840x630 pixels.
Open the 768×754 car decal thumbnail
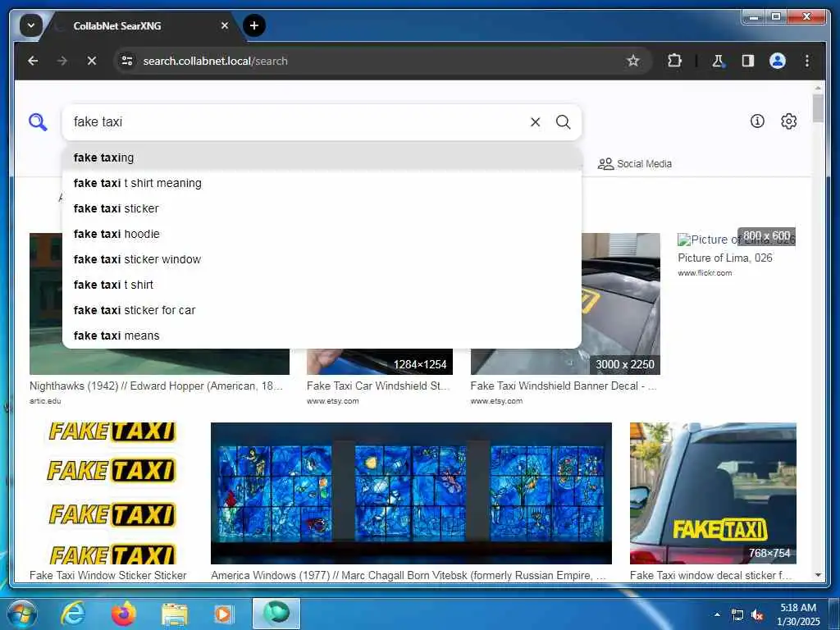[713, 493]
